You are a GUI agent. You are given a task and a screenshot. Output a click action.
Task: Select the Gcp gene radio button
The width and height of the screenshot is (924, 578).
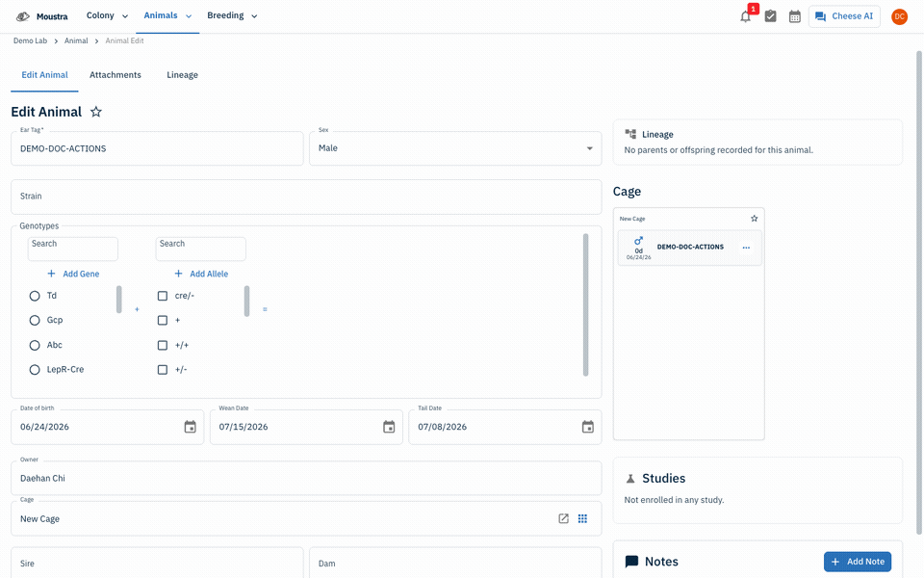pos(35,320)
